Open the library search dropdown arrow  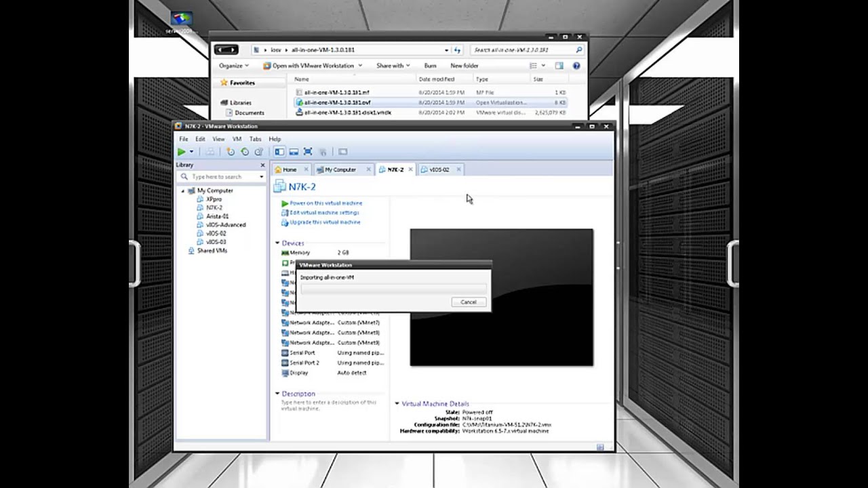(261, 177)
